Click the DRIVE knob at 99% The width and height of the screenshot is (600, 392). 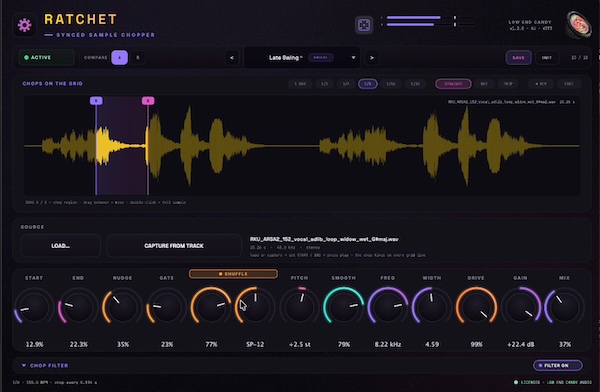click(x=476, y=307)
